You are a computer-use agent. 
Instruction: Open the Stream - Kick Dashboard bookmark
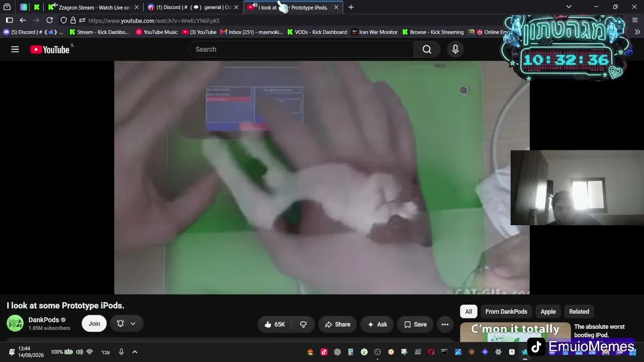tap(99, 32)
